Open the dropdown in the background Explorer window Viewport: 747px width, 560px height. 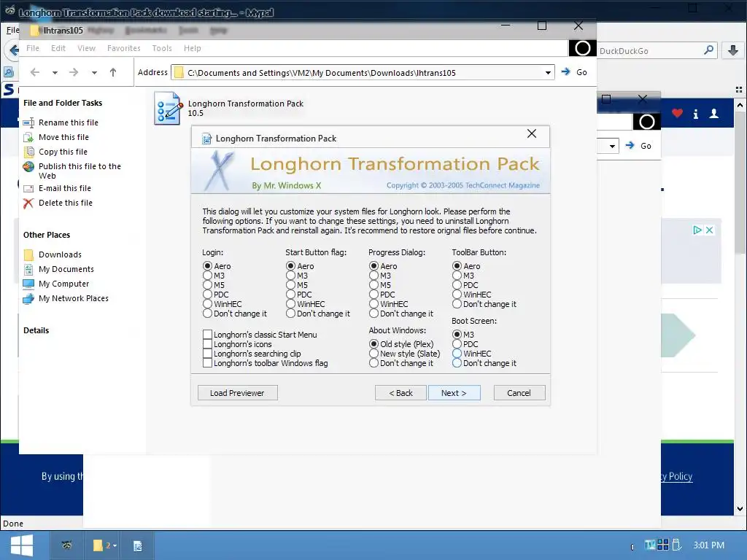[612, 146]
